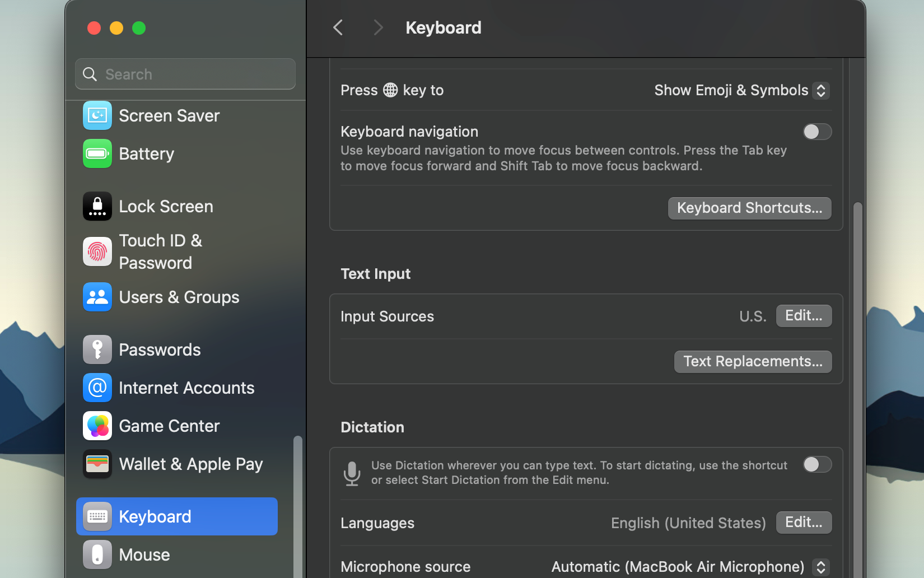Open Passwords using the key icon

(x=97, y=349)
